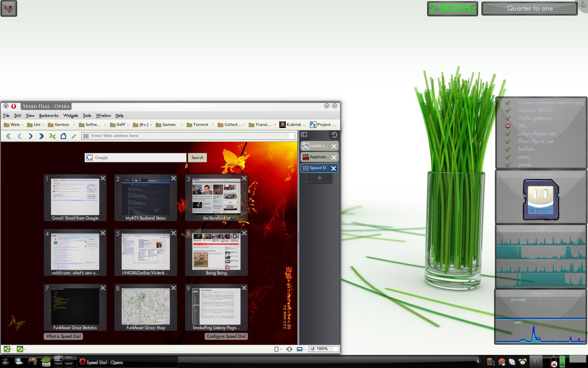This screenshot has width=588, height=368.
Task: Expand the Torrent bookmark folder dropdown
Action: click(213, 125)
